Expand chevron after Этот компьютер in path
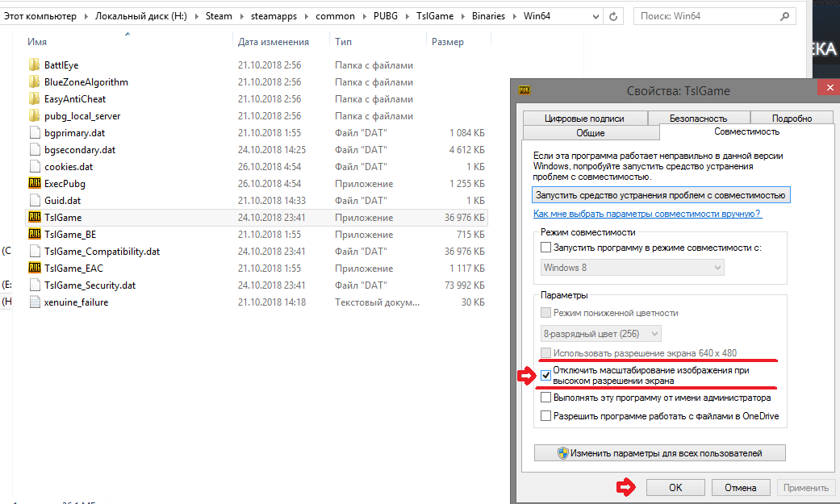Image resolution: width=840 pixels, height=504 pixels. [86, 16]
